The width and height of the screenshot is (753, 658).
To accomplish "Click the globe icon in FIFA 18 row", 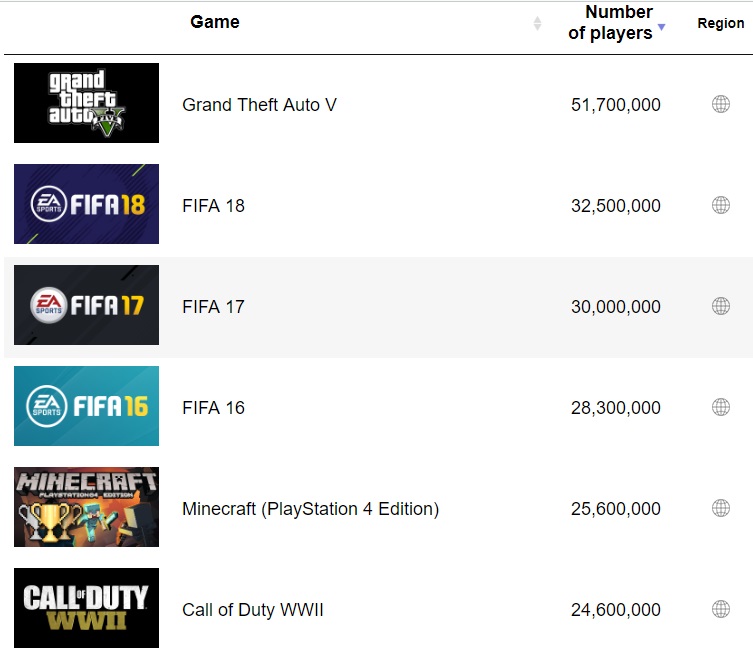I will [x=720, y=205].
